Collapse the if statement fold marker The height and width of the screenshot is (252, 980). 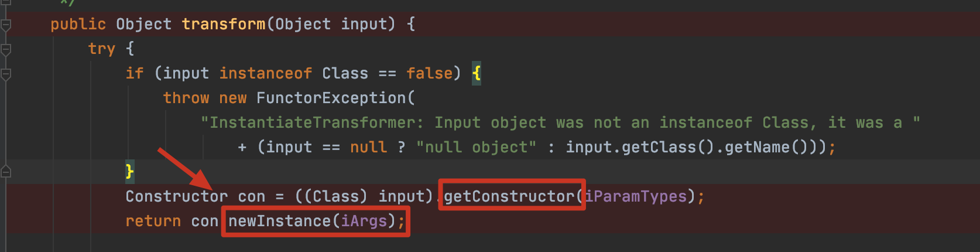pyautogui.click(x=6, y=74)
